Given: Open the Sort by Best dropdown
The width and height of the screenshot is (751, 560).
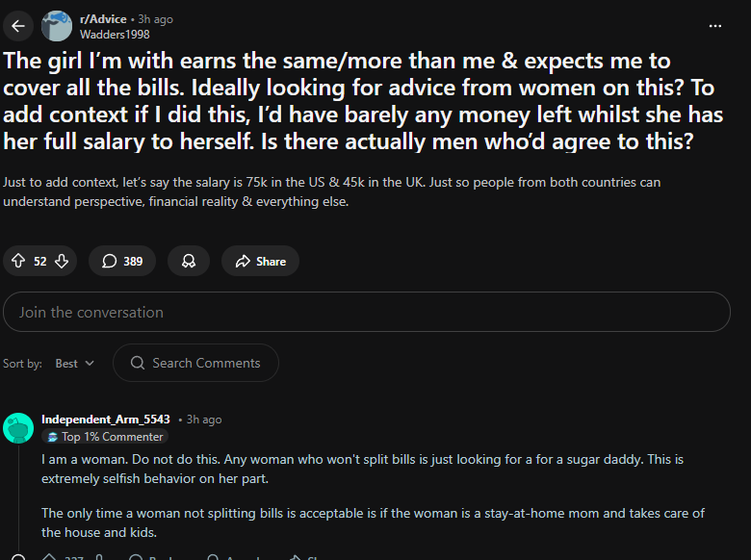Looking at the screenshot, I should [x=75, y=363].
